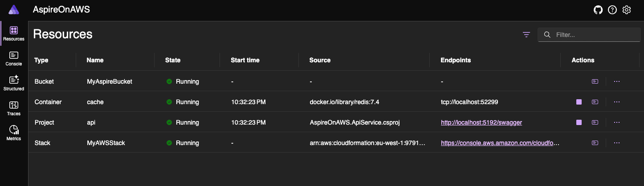Open the GitHub repository icon
Viewport: 644px width, 186px height.
click(x=598, y=10)
